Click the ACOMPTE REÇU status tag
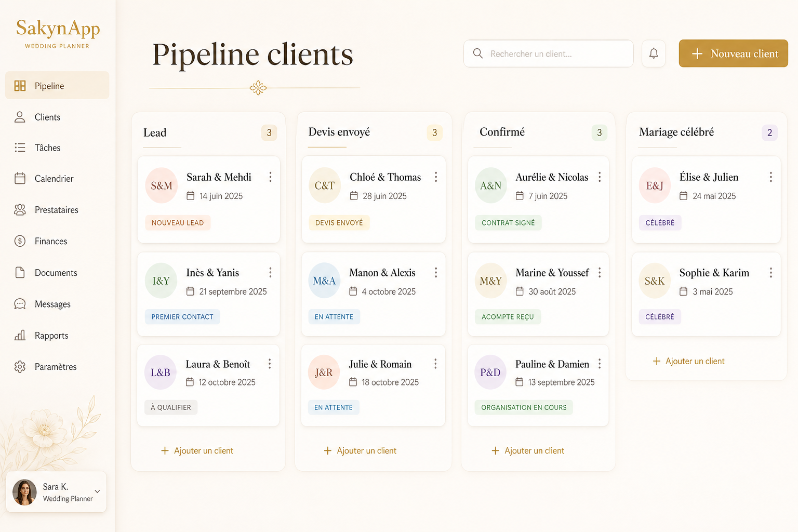 pos(508,317)
